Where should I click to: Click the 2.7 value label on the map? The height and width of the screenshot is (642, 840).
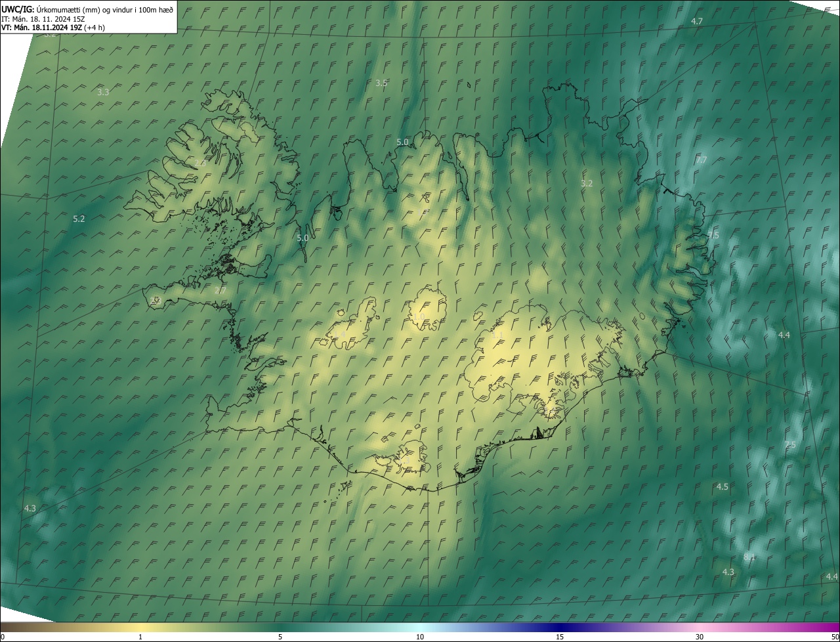click(220, 290)
